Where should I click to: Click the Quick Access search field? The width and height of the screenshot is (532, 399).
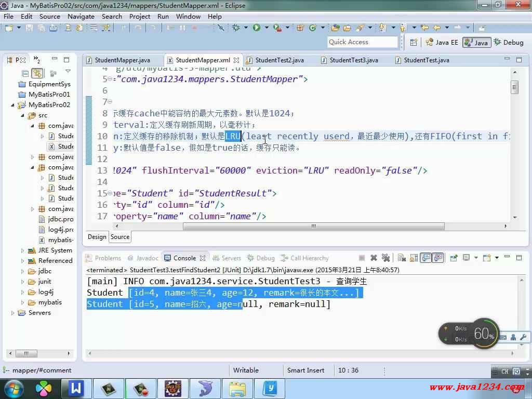pyautogui.click(x=362, y=42)
